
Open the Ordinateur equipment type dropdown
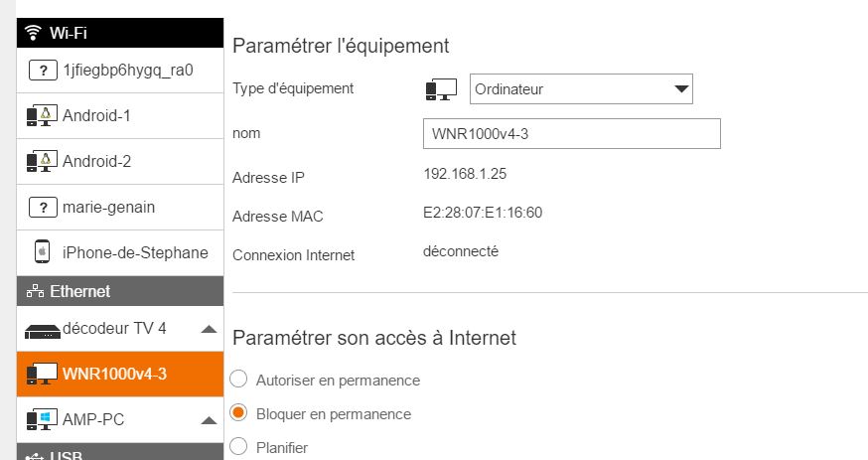580,89
